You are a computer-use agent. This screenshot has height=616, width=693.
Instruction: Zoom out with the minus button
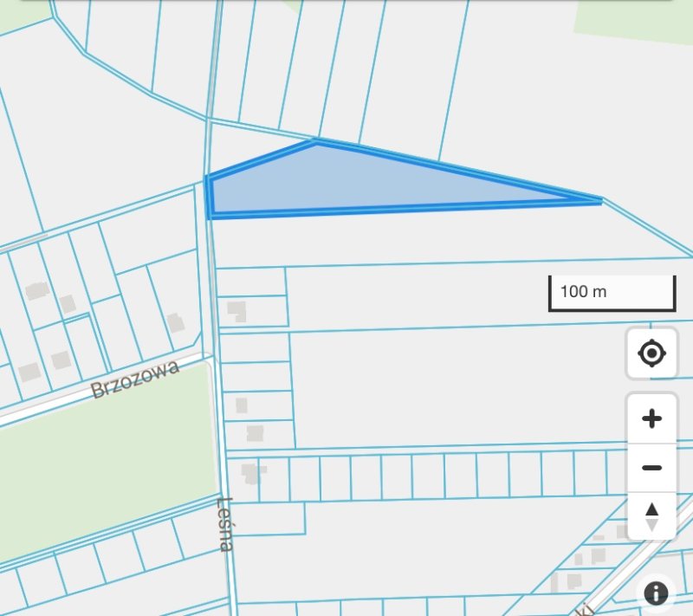pyautogui.click(x=651, y=468)
